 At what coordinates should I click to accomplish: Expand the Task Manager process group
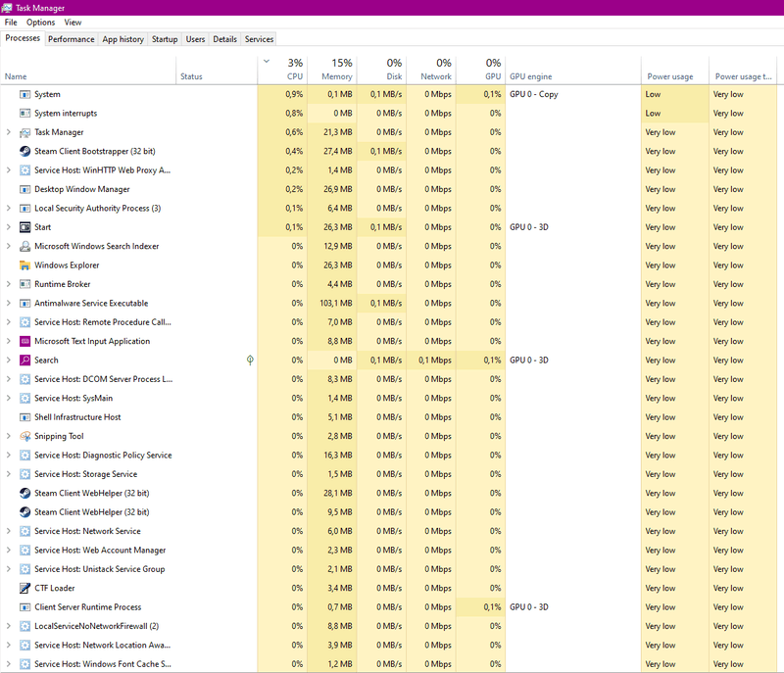tap(9, 132)
